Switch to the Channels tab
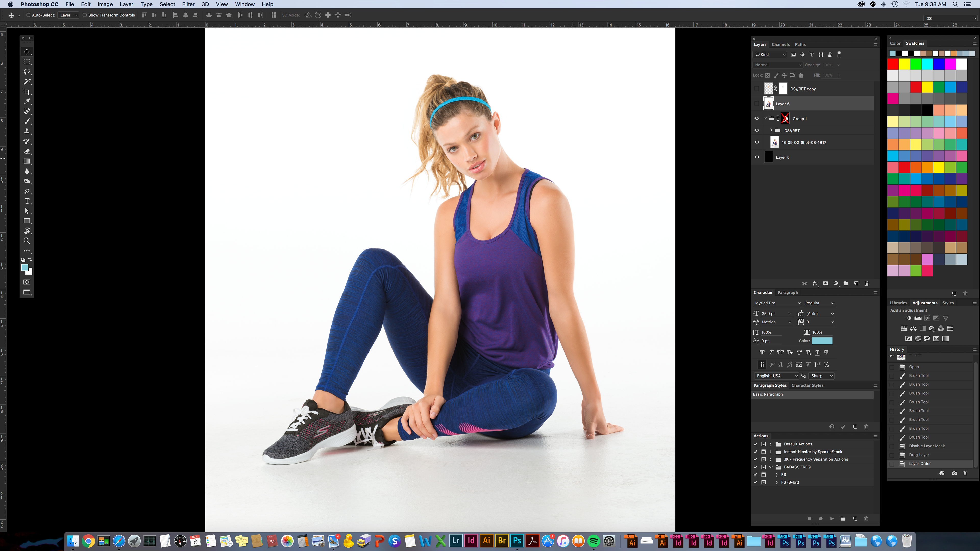 [780, 44]
